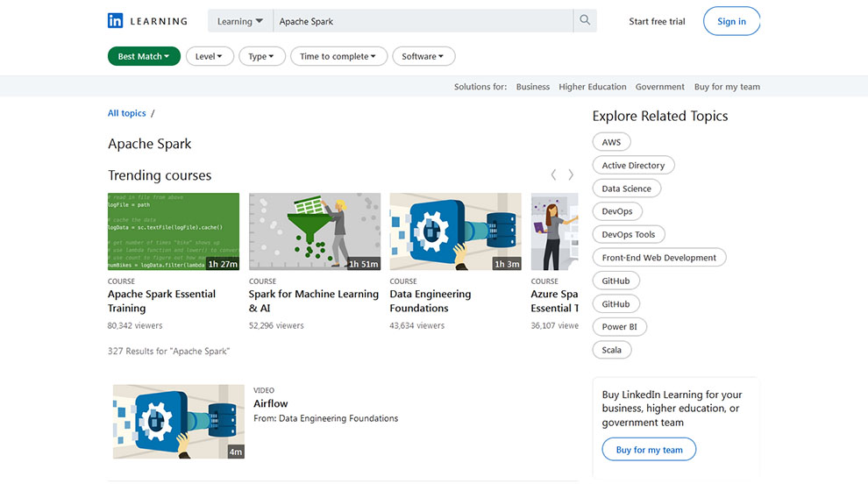
Task: Click Spark for Machine Learning & AI title
Action: (x=313, y=301)
